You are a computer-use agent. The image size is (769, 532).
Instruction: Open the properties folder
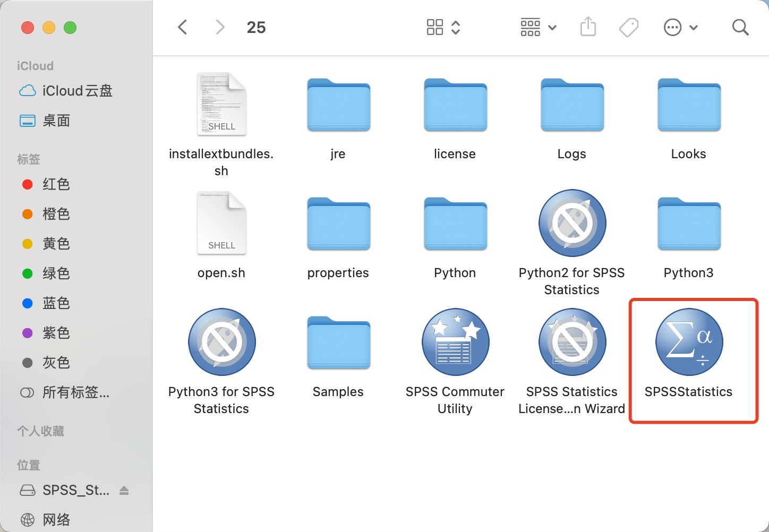tap(338, 224)
